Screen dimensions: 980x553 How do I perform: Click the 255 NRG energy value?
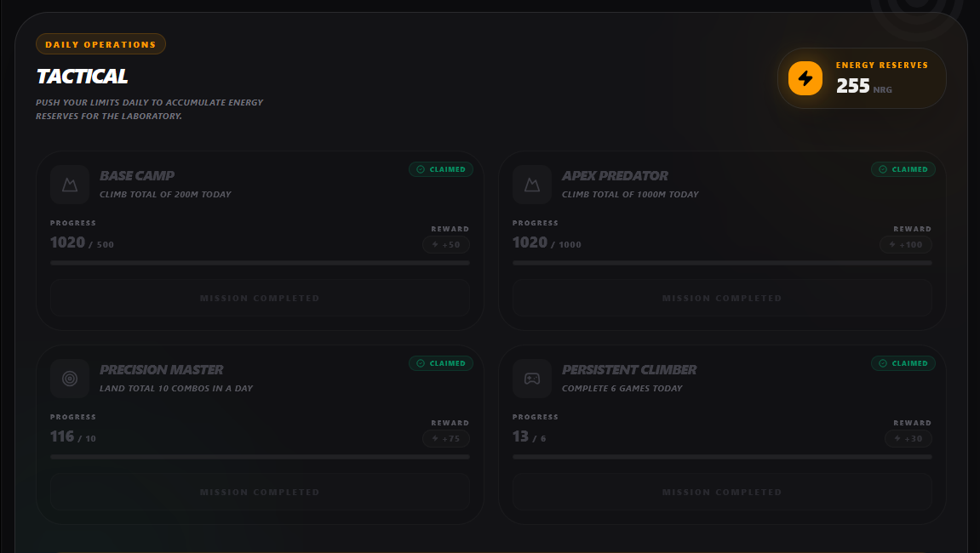(x=863, y=86)
